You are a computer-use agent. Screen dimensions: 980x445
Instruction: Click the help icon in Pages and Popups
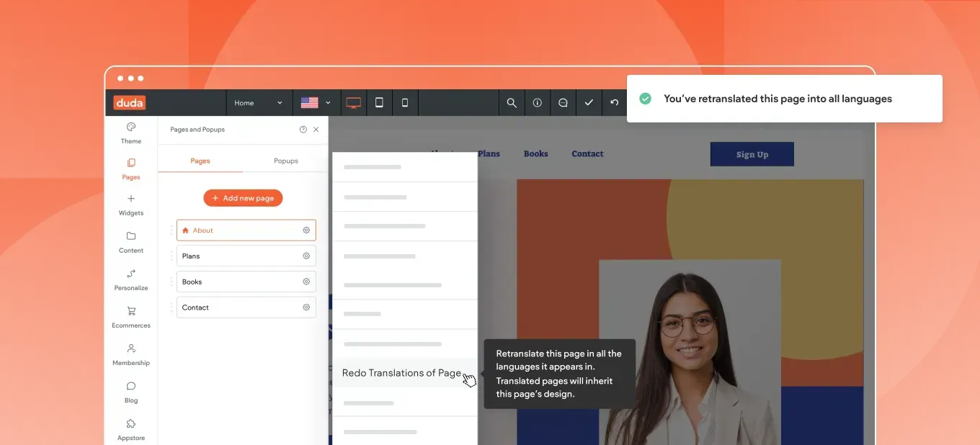[x=303, y=130]
